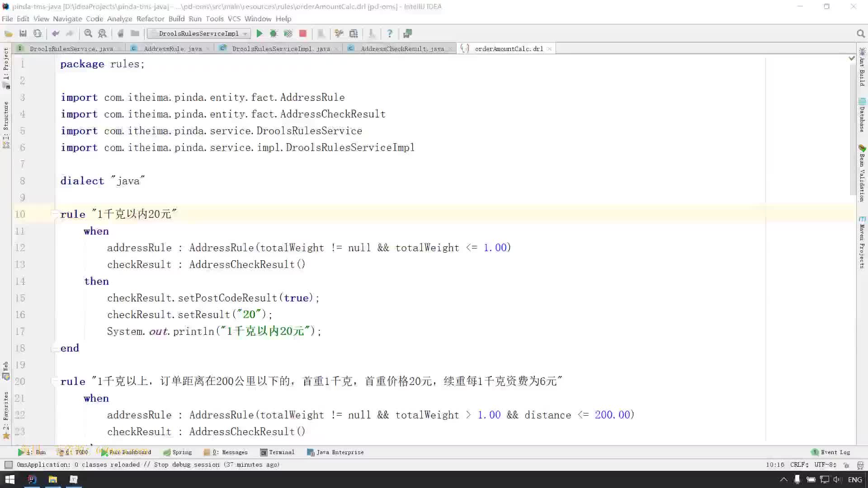Image resolution: width=868 pixels, height=488 pixels.
Task: Open the Project tool window
Action: coord(6,68)
